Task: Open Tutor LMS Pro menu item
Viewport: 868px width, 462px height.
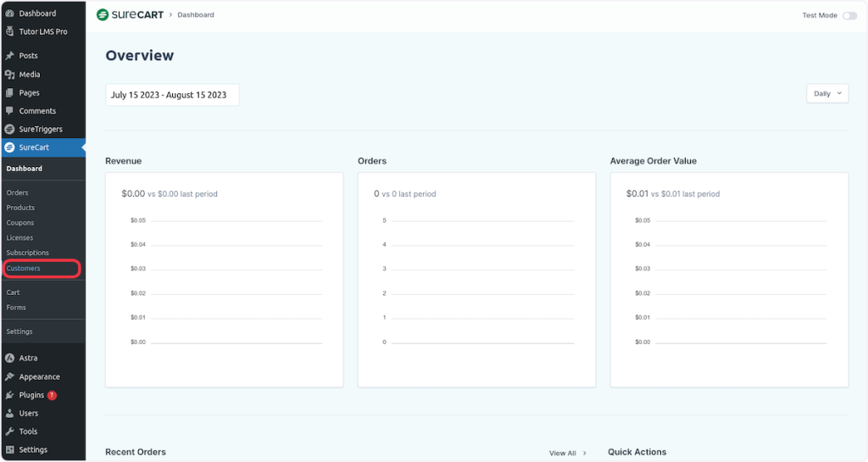Action: [x=42, y=32]
